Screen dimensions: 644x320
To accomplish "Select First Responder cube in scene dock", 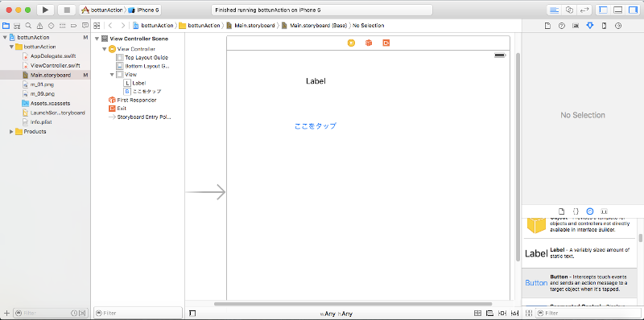I will (369, 43).
